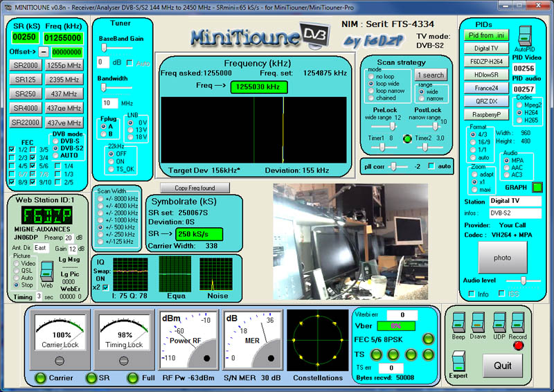Screen dimensions: 554x392
Task: Click the 2395 MHz preset button
Action: click(x=64, y=80)
